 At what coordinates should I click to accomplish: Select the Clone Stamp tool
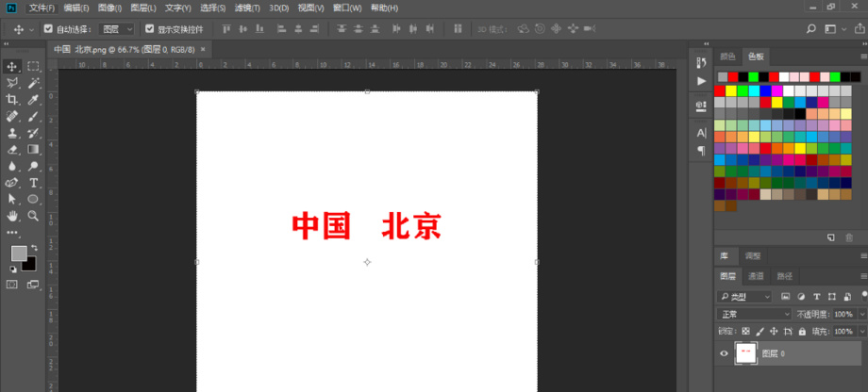pos(12,133)
